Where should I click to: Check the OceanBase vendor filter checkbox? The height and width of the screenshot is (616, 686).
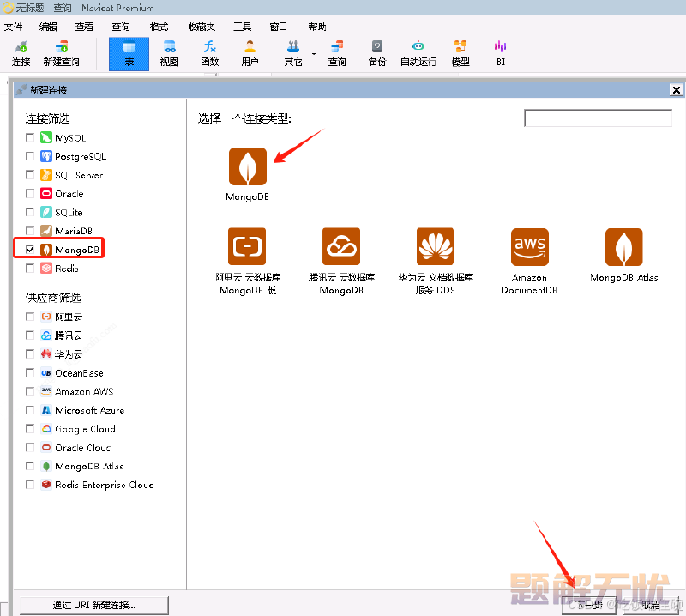(x=30, y=372)
